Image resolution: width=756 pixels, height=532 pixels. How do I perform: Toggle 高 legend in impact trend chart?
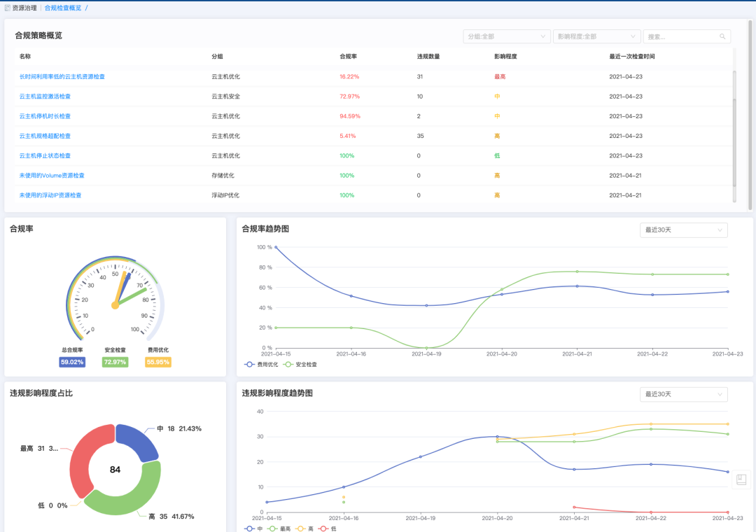(304, 528)
